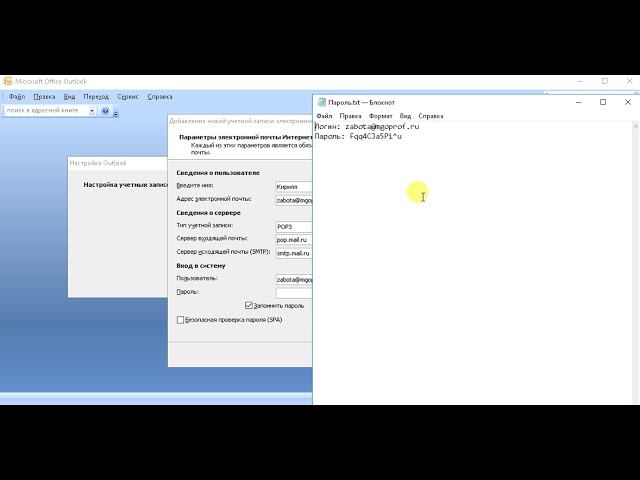Open the Правка menu in Outlook
Screen dimensions: 640x480
click(x=44, y=97)
